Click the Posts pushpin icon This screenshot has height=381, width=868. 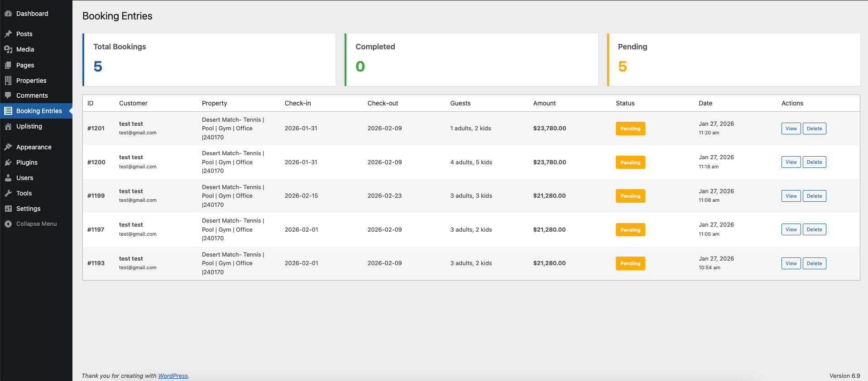8,34
